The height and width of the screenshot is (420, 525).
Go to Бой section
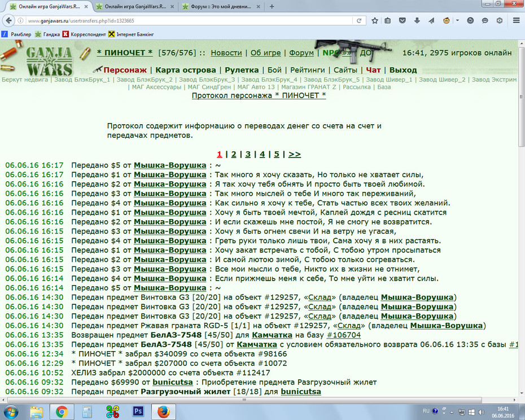[274, 70]
